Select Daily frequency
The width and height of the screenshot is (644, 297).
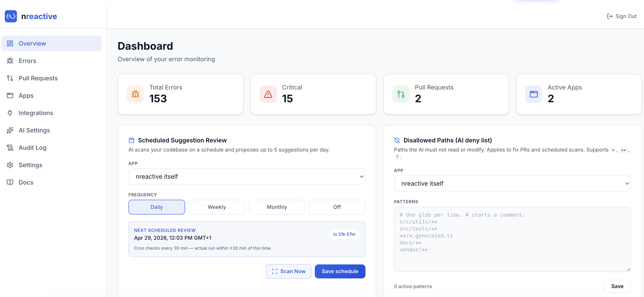point(157,207)
